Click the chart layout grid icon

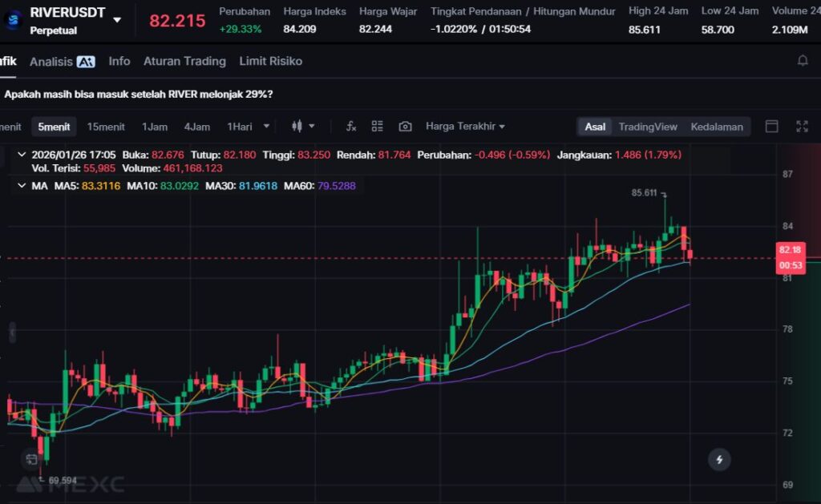pyautogui.click(x=378, y=127)
